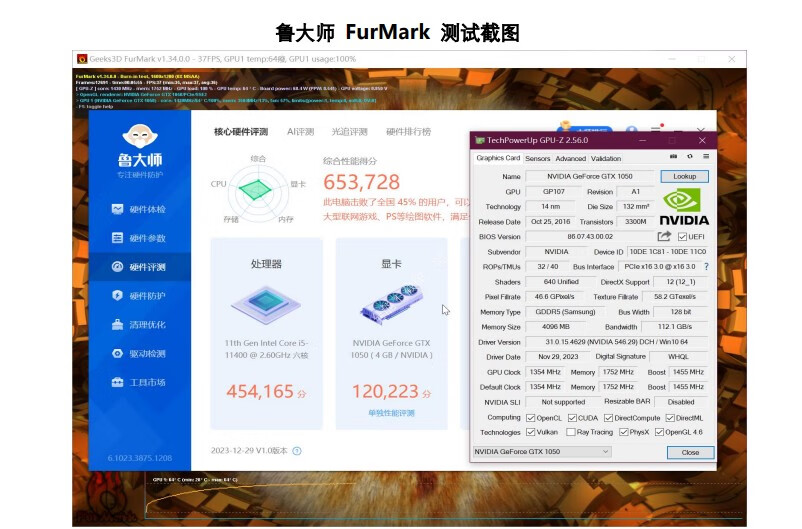The height and width of the screenshot is (529, 802).
Task: Open 硬件参数 in the Ludashi sidebar
Action: tap(139, 238)
